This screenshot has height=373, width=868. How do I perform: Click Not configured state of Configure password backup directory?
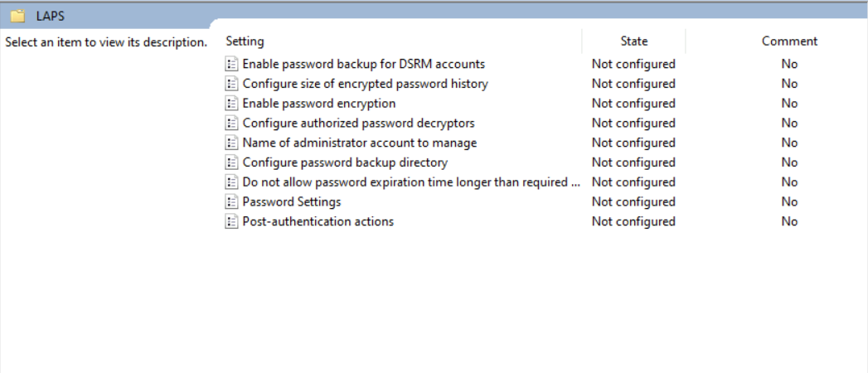coord(633,162)
